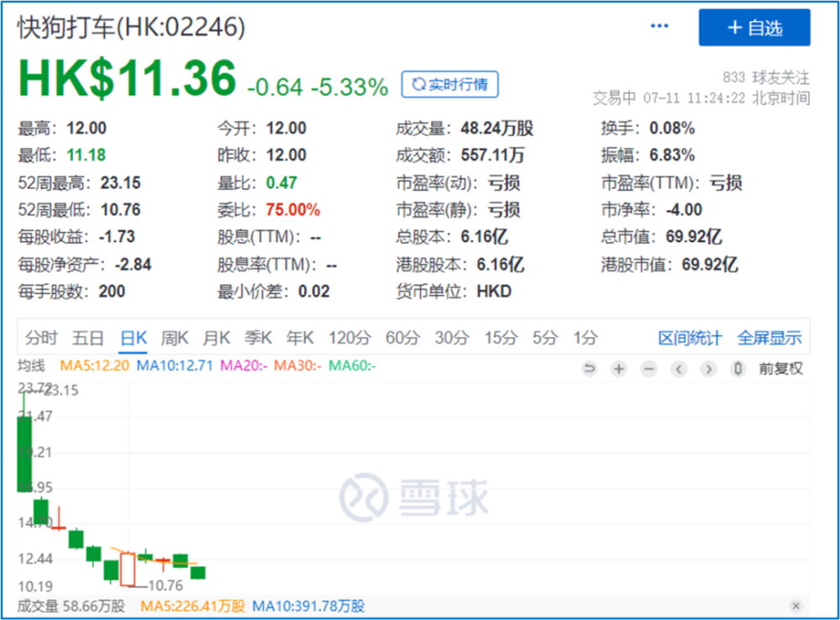This screenshot has height=620, width=840.
Task: Open 全屏显示 fullscreen view
Action: point(769,339)
